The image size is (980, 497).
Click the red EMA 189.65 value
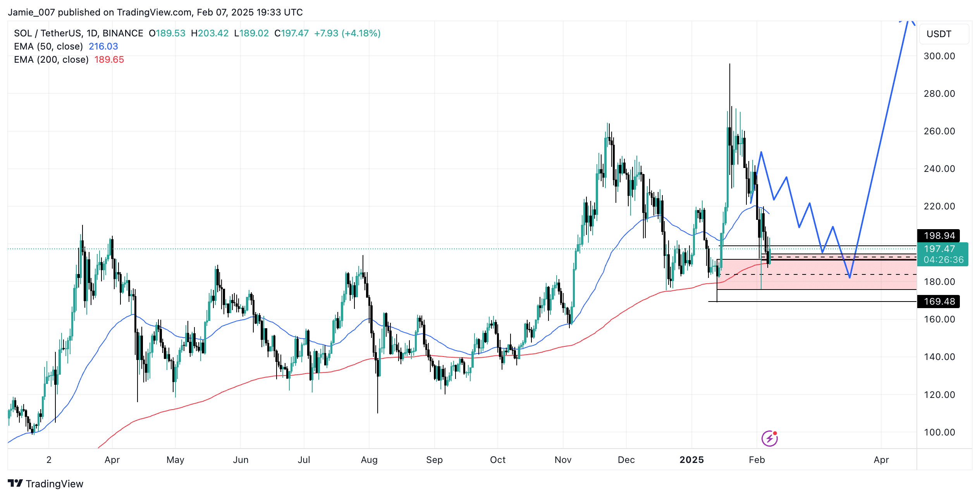109,60
